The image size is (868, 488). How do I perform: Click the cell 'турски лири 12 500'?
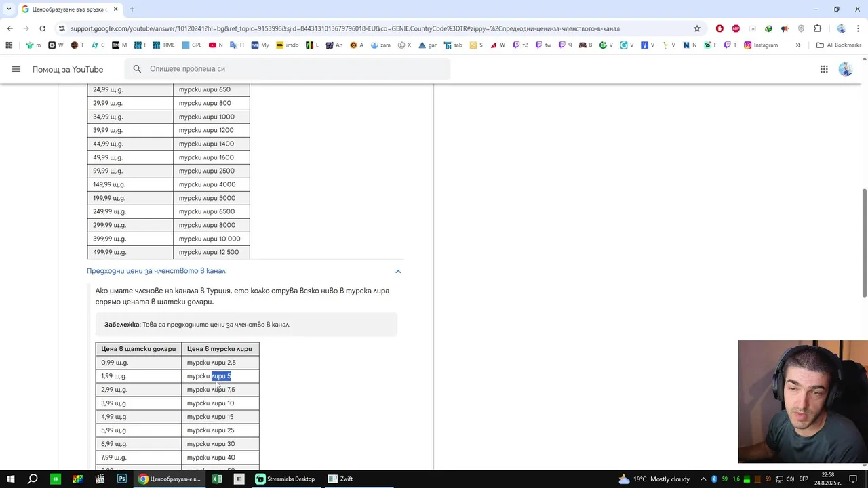pyautogui.click(x=212, y=252)
